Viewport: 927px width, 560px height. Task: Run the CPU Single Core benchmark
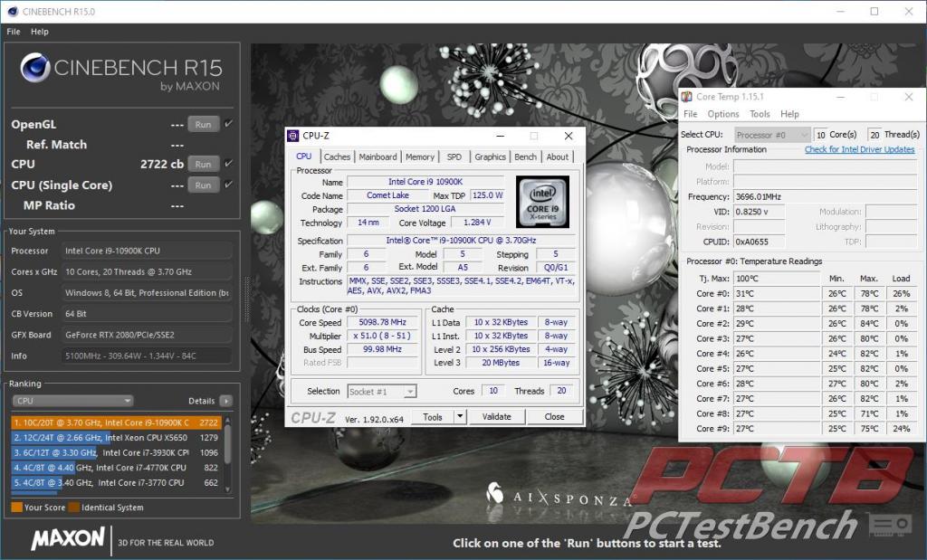click(204, 185)
